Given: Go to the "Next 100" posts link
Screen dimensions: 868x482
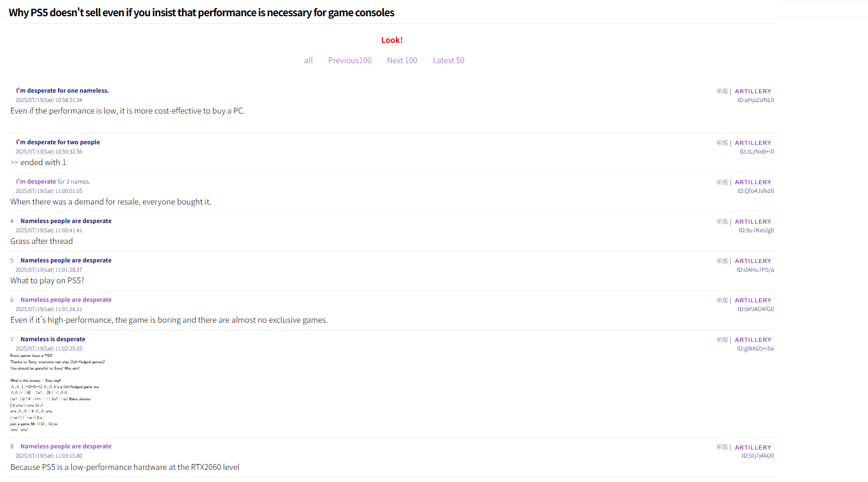Looking at the screenshot, I should point(402,60).
